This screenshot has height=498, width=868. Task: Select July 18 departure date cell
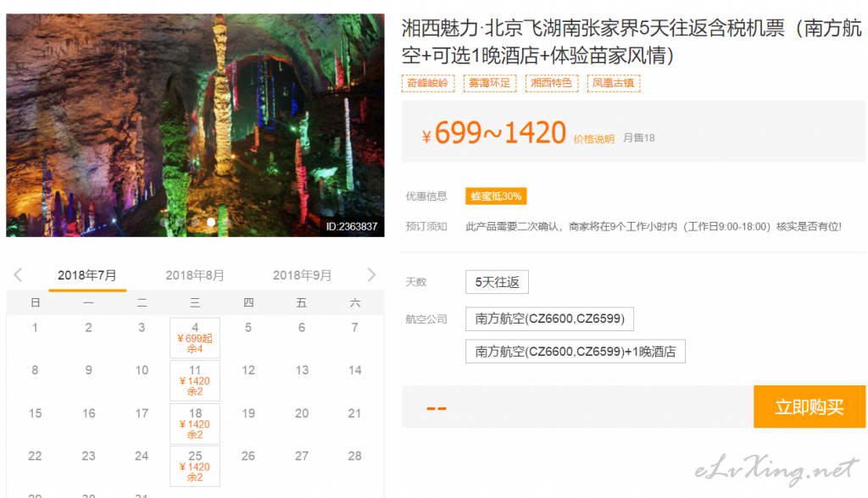(195, 423)
